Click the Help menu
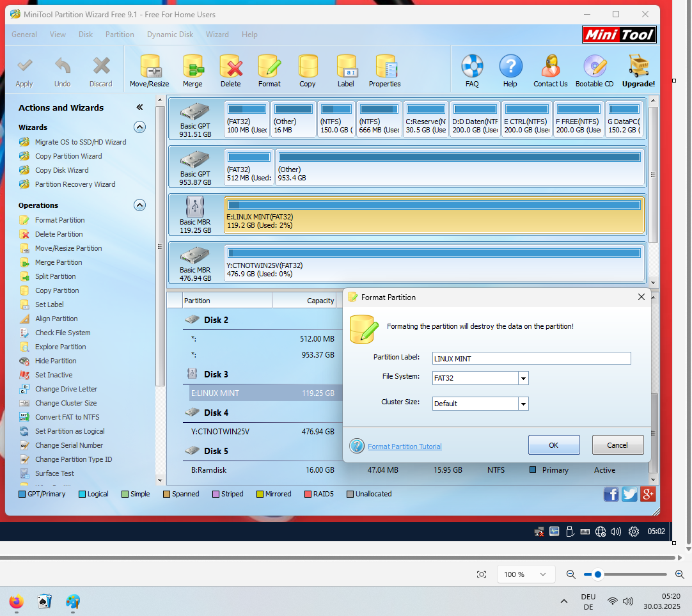 tap(249, 35)
